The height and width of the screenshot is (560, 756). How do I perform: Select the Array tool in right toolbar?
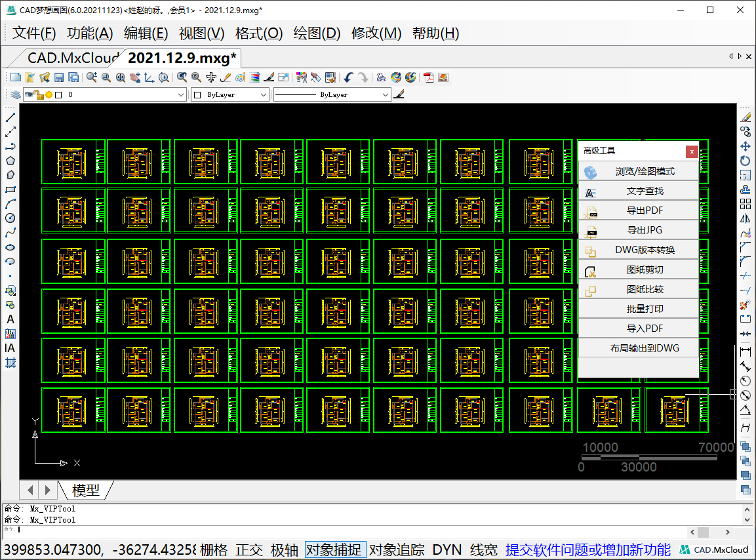[x=746, y=204]
